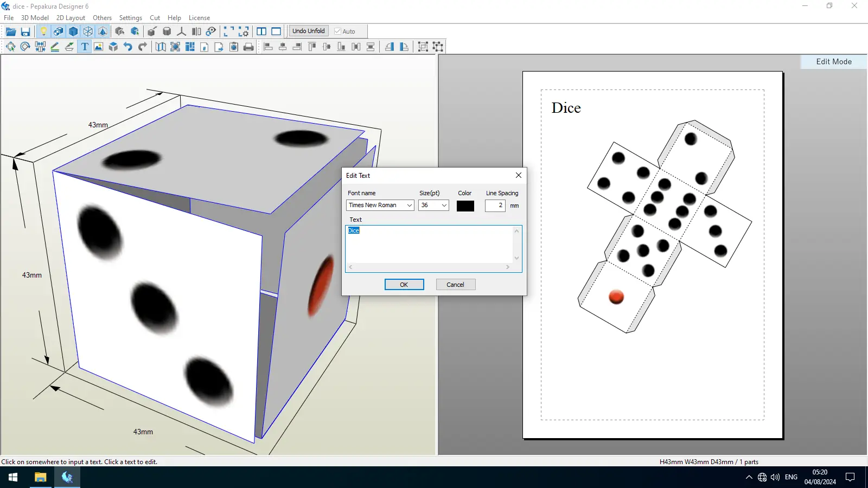Toggle the Auto checkbox
The image size is (868, 488).
pyautogui.click(x=337, y=31)
